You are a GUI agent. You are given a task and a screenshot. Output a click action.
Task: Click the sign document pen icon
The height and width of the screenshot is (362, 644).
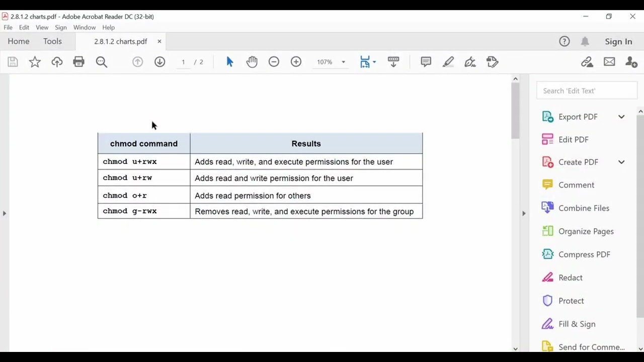click(x=470, y=62)
